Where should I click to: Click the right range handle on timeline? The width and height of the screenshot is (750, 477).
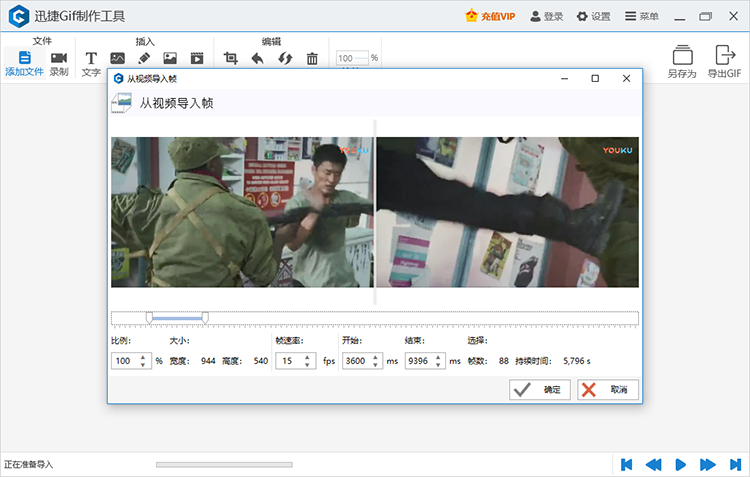click(205, 318)
